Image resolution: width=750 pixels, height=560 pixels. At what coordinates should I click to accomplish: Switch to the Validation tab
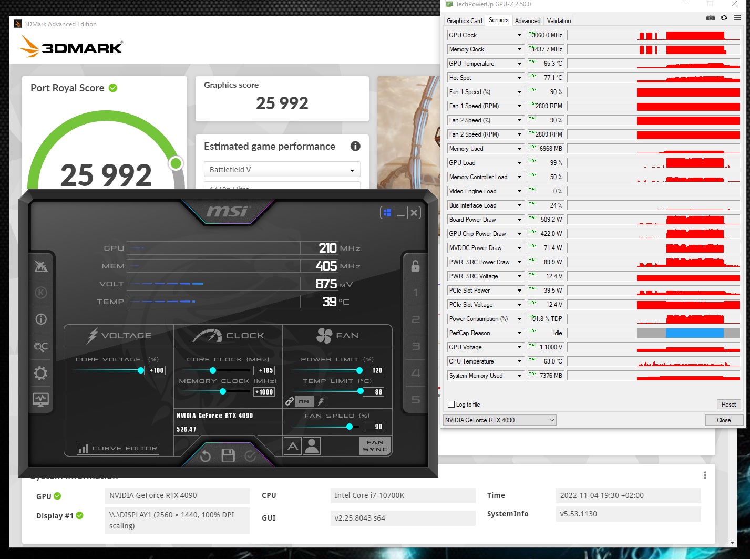pos(559,21)
